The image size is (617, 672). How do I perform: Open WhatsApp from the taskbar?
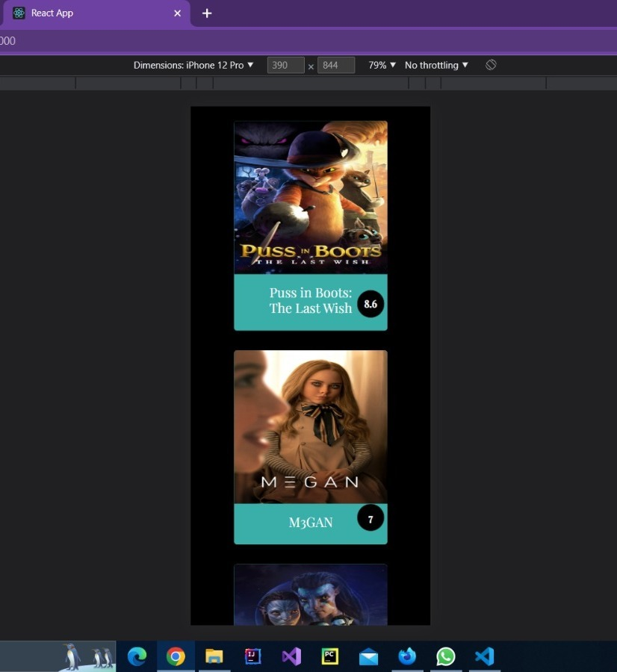coord(445,656)
